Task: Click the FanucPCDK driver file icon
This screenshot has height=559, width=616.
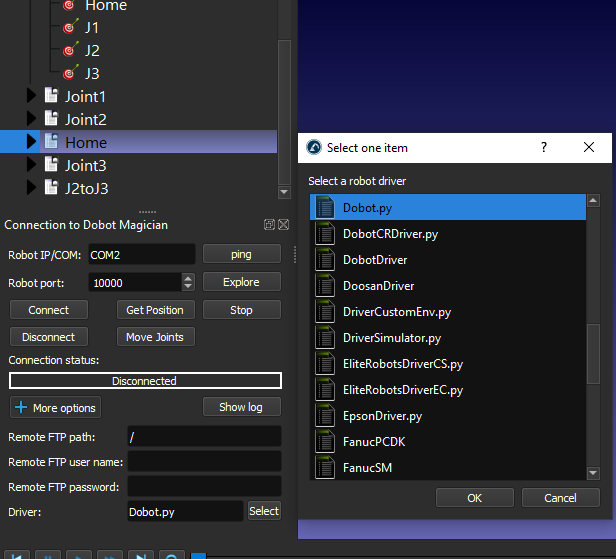Action: pos(325,441)
